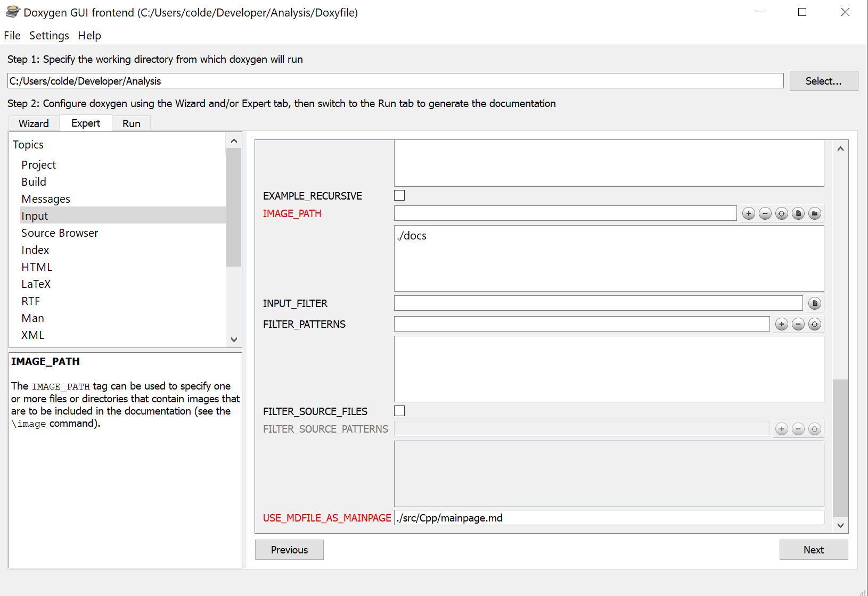Click the working directory path field
868x596 pixels.
click(395, 81)
